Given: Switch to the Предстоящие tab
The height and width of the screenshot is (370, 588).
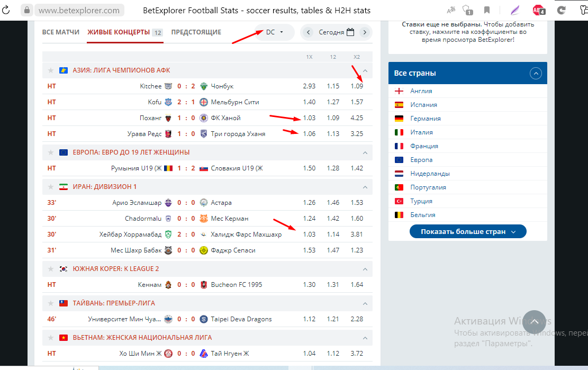Looking at the screenshot, I should (x=196, y=32).
